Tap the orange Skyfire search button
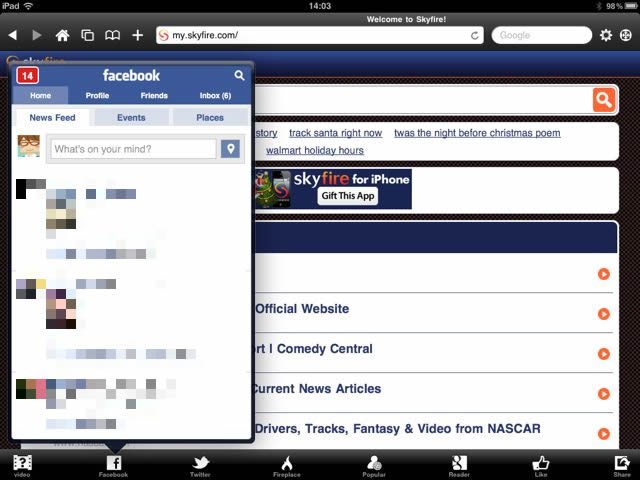640x480 pixels. point(604,100)
